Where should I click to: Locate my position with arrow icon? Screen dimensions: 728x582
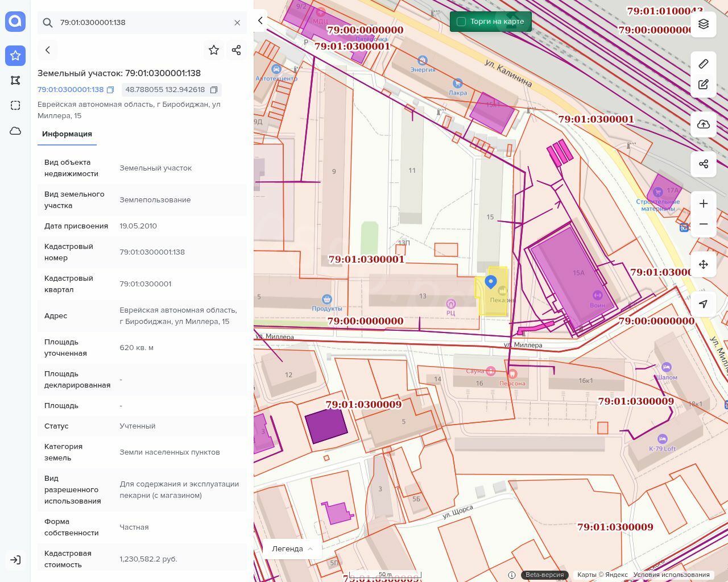(704, 304)
